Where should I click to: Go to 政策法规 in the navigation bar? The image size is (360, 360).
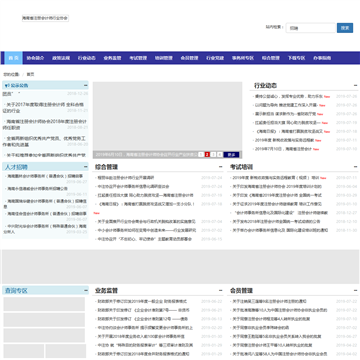61,58
